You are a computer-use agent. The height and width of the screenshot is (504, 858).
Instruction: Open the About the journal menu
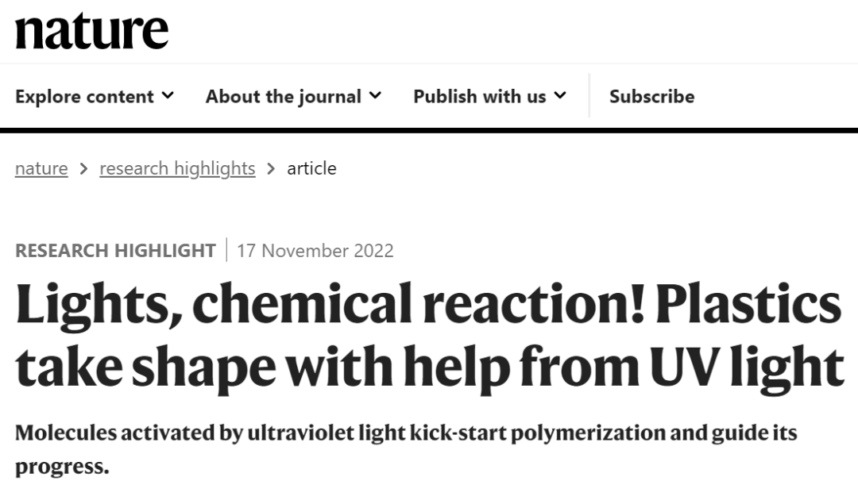click(293, 96)
